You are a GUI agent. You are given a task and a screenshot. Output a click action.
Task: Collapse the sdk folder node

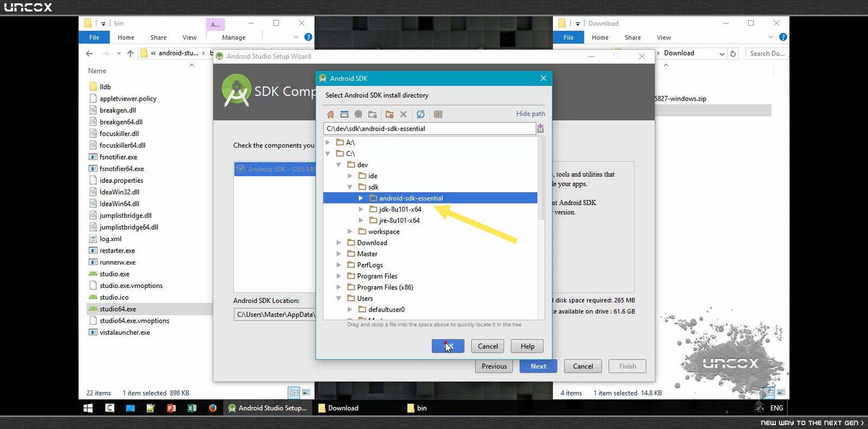[350, 187]
